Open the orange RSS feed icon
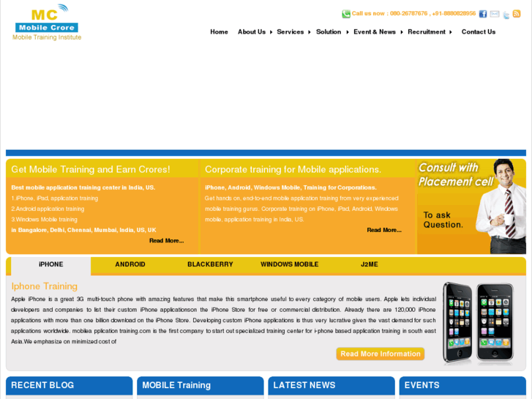This screenshot has width=532, height=399. click(517, 14)
